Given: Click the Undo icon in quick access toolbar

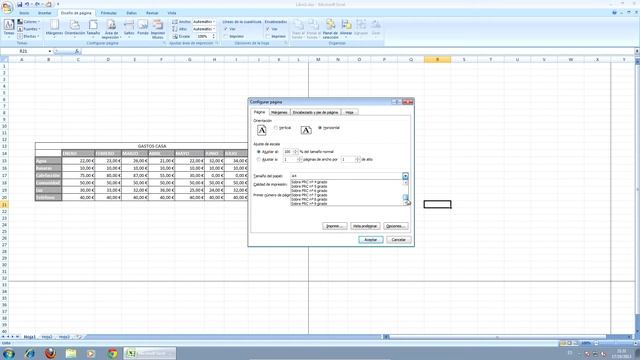Looking at the screenshot, I should coord(27,4).
